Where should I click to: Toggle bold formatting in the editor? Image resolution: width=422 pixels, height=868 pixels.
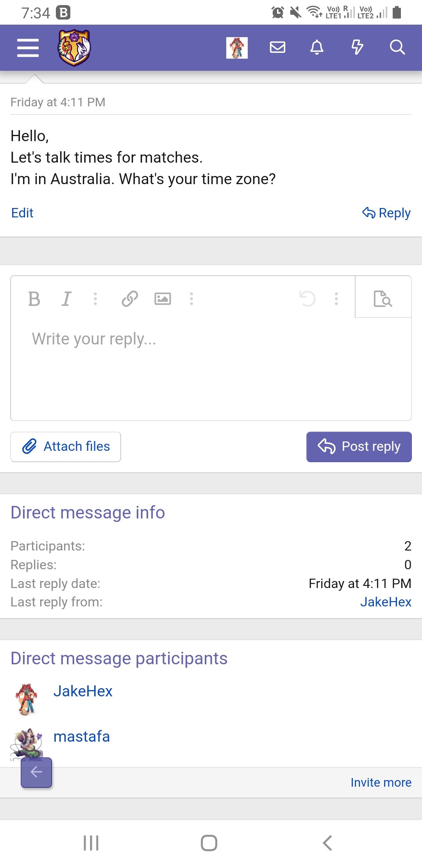point(34,299)
